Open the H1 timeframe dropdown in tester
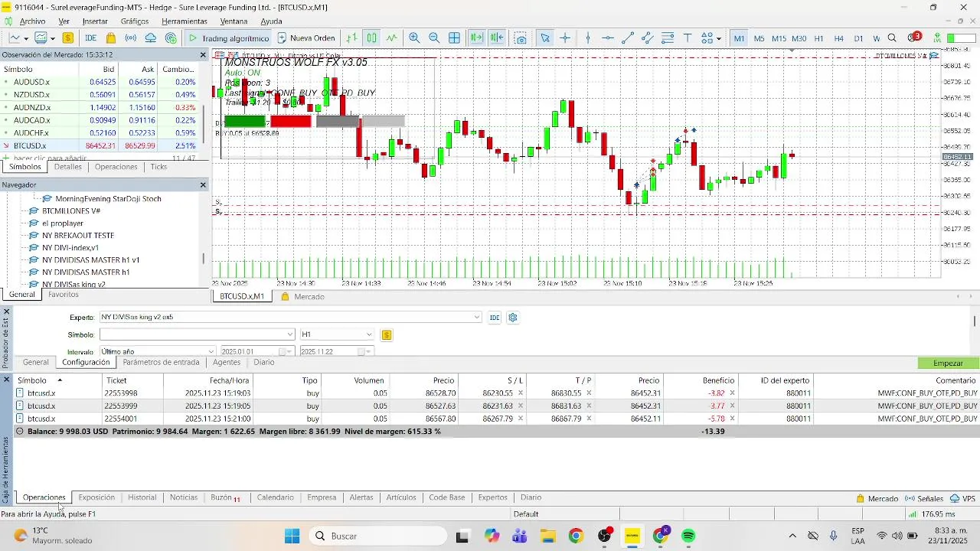Image resolution: width=980 pixels, height=551 pixels. (370, 334)
